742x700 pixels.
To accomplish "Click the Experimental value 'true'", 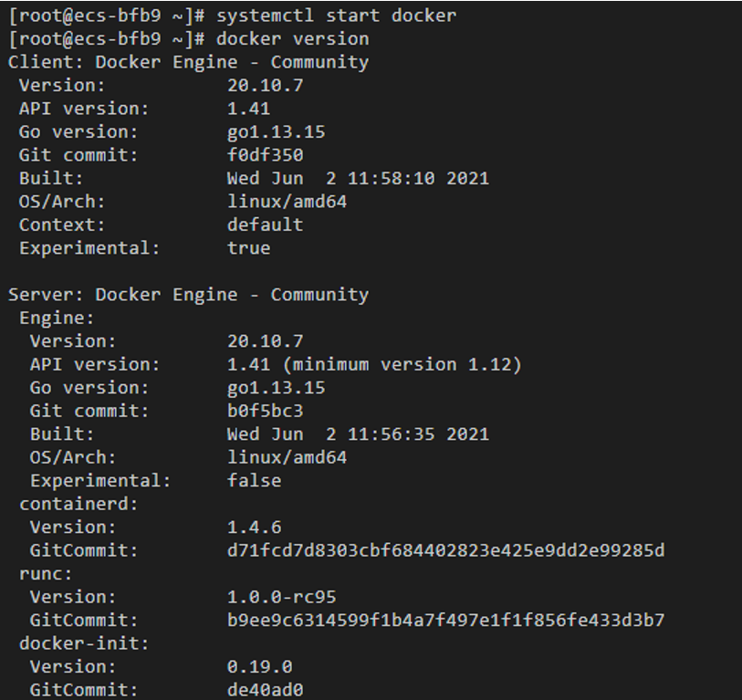I will (x=248, y=247).
